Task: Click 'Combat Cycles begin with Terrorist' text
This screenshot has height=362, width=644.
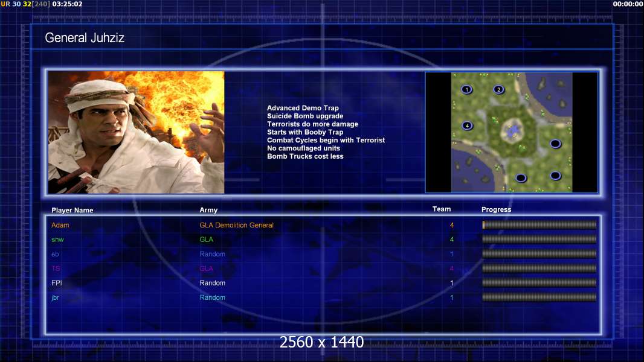Action: coord(326,140)
